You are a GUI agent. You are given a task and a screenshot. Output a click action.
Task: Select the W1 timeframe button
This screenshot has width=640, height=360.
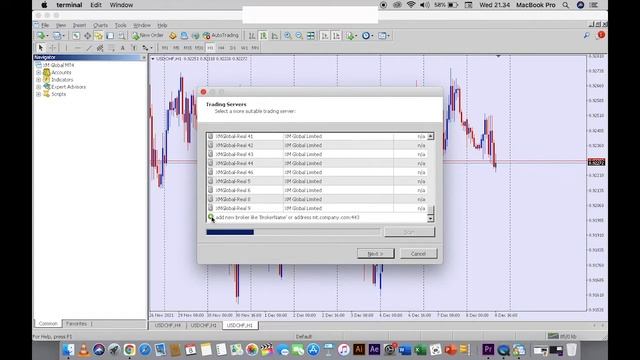tap(244, 48)
